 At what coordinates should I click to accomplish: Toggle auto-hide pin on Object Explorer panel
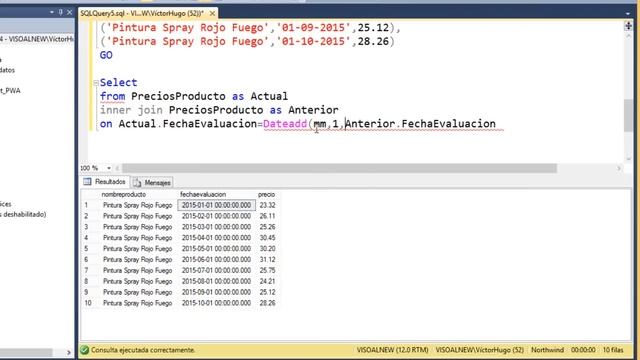60,12
